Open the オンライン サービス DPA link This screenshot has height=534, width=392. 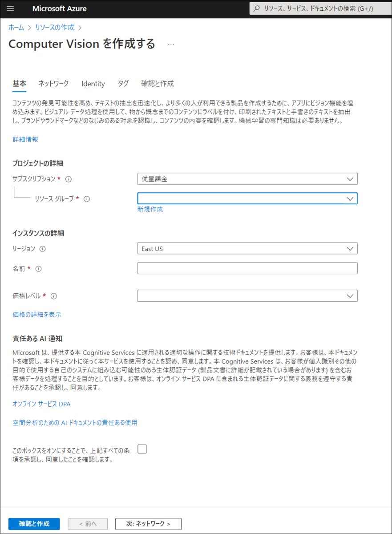click(x=41, y=404)
